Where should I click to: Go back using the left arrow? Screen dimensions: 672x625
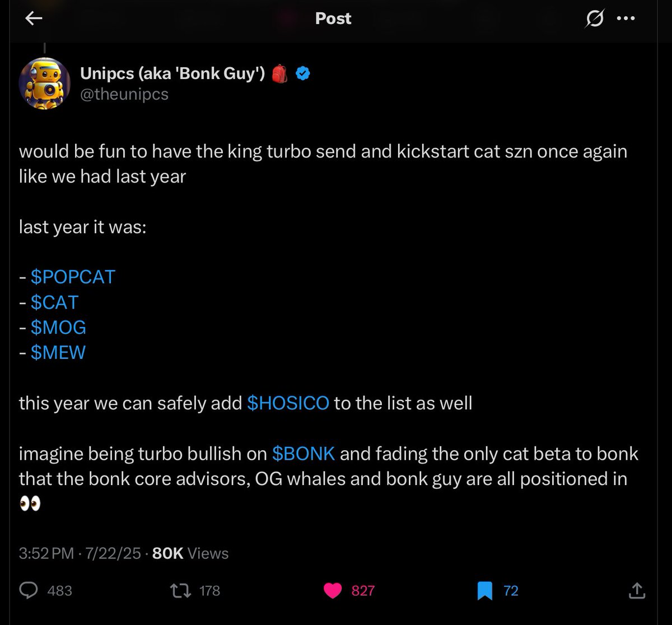point(34,18)
